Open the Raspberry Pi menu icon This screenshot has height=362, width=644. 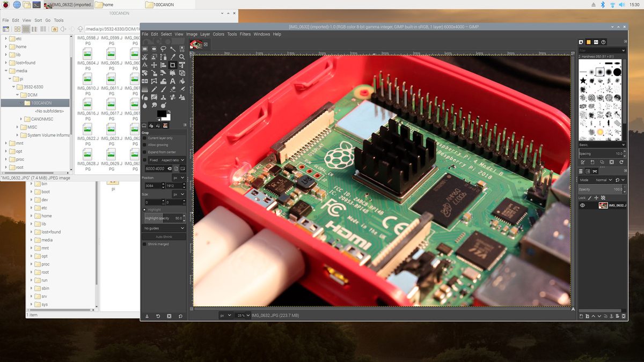[6, 4]
